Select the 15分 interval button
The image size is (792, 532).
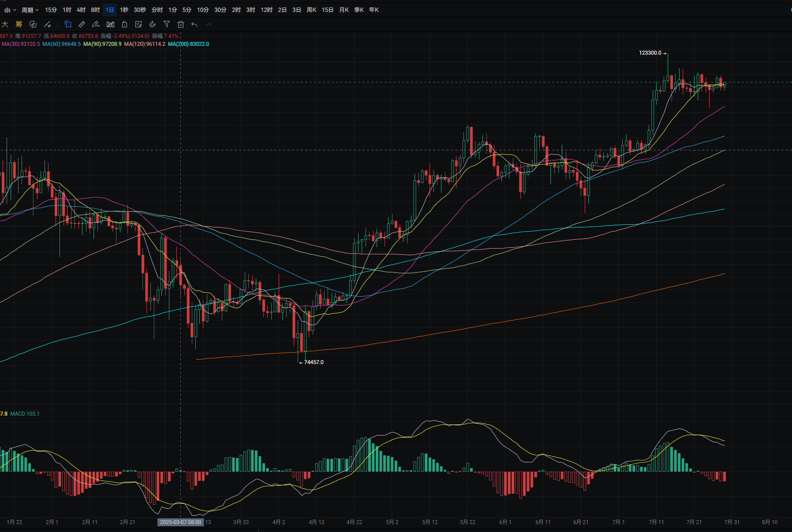tap(51, 10)
